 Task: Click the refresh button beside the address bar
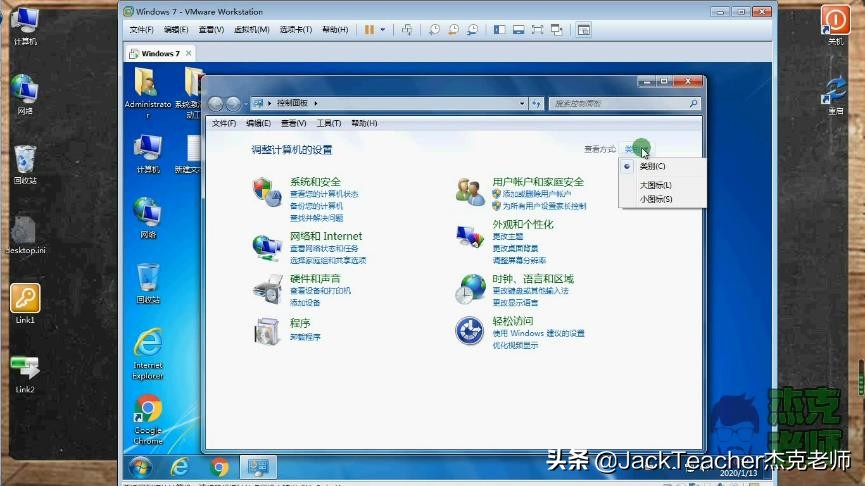(x=536, y=103)
